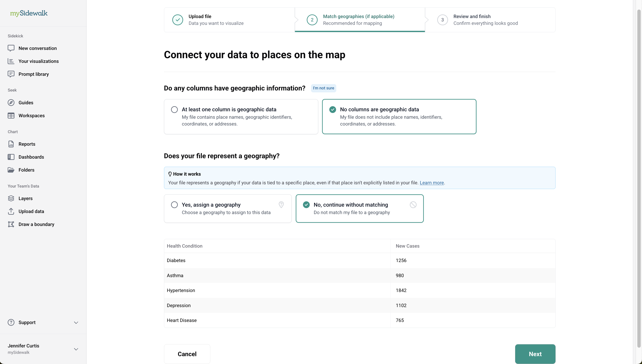
Task: Open the Layers stack icon
Action: point(11,198)
